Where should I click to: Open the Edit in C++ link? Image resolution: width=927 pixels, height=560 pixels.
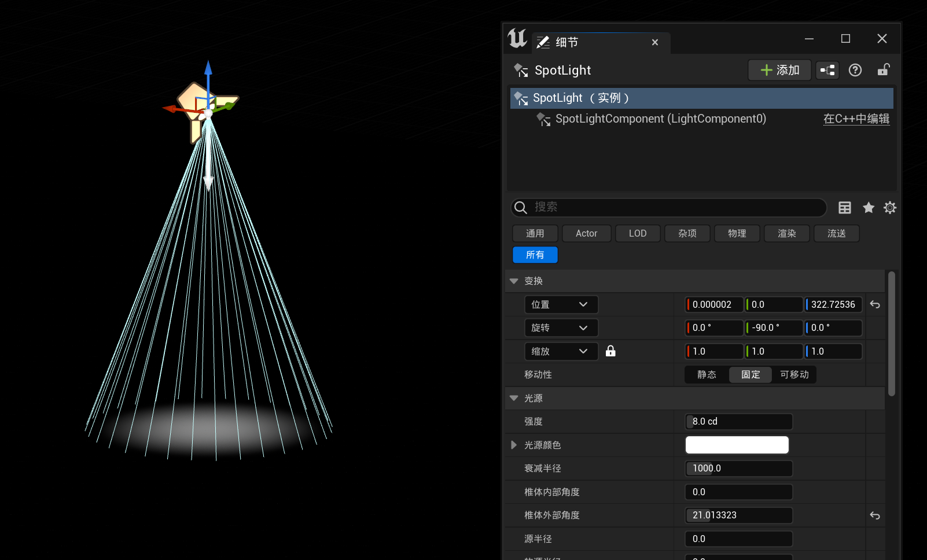(856, 119)
